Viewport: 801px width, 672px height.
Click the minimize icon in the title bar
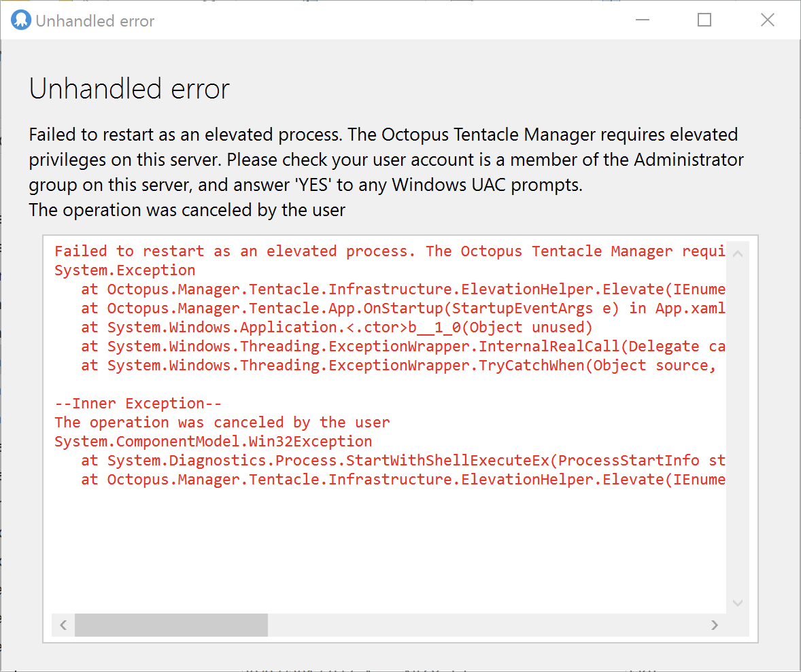(642, 20)
